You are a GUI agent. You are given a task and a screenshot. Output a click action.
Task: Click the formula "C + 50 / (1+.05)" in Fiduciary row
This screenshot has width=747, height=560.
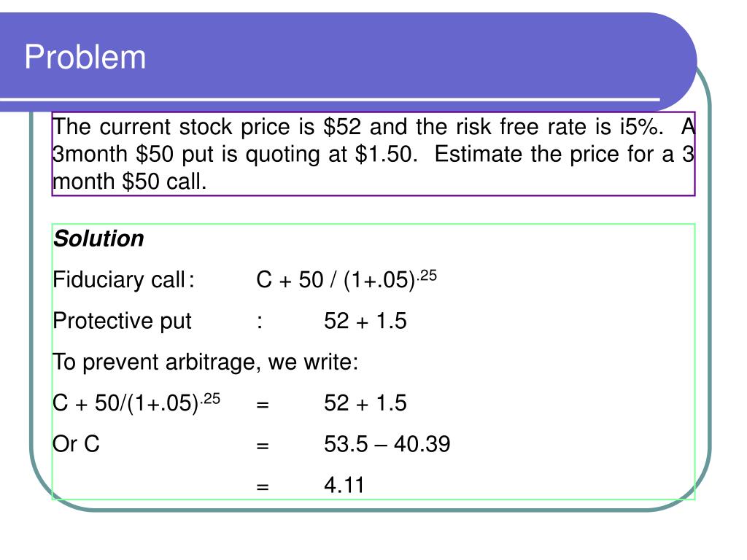pyautogui.click(x=336, y=280)
